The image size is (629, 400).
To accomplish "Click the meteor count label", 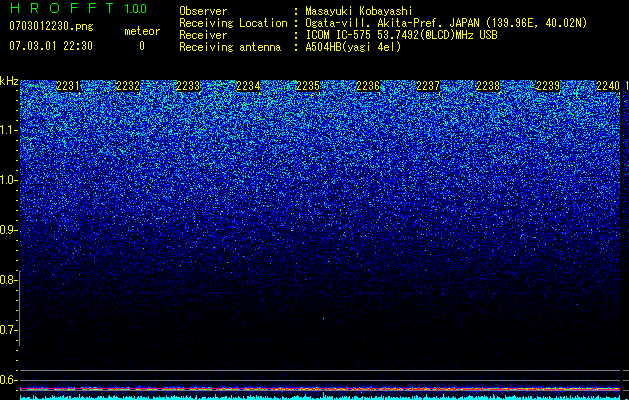I will tap(142, 31).
